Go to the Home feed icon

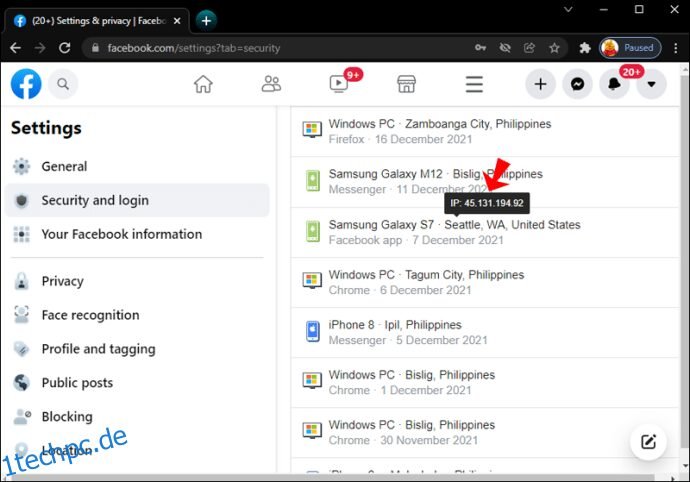pos(203,84)
